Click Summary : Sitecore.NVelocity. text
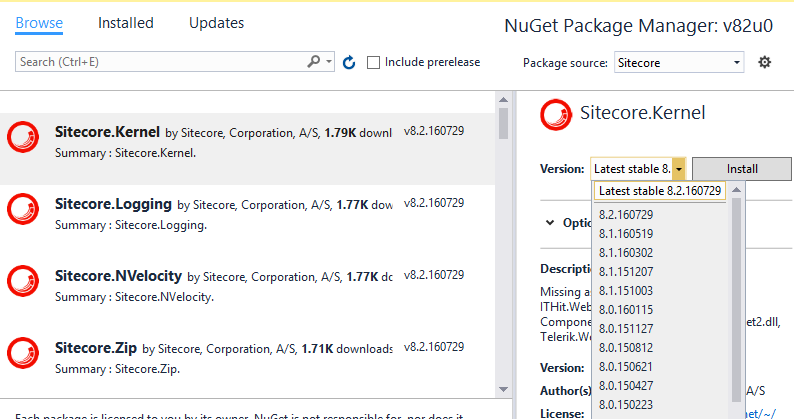 134,297
